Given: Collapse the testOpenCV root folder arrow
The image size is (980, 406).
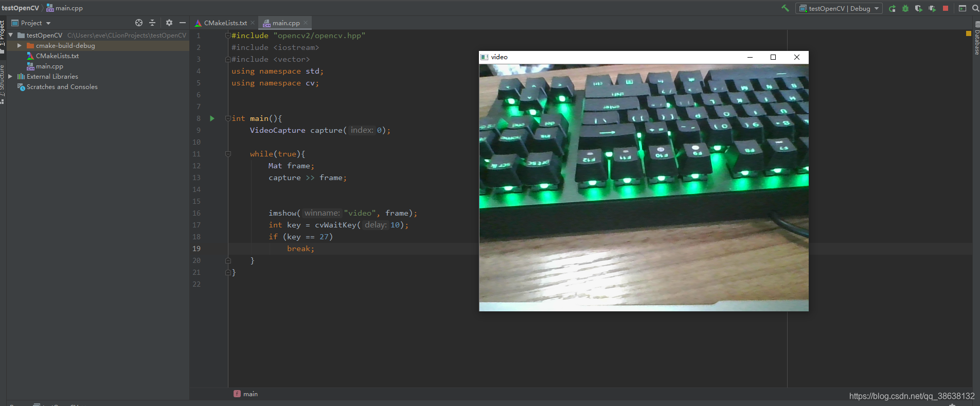Looking at the screenshot, I should 10,35.
